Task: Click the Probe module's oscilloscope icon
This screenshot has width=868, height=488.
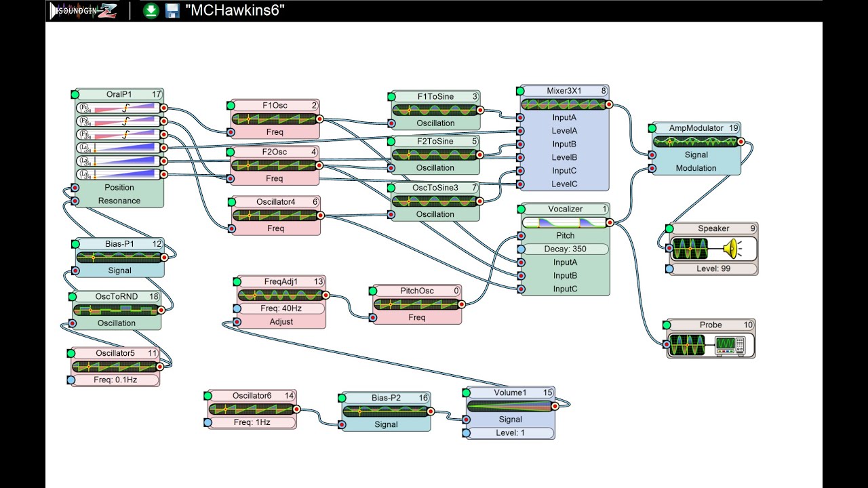Action: click(x=730, y=345)
